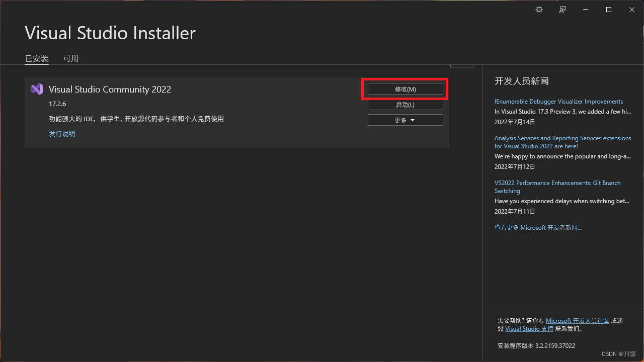Select the 已安装 tab
This screenshot has height=362, width=644.
[36, 58]
